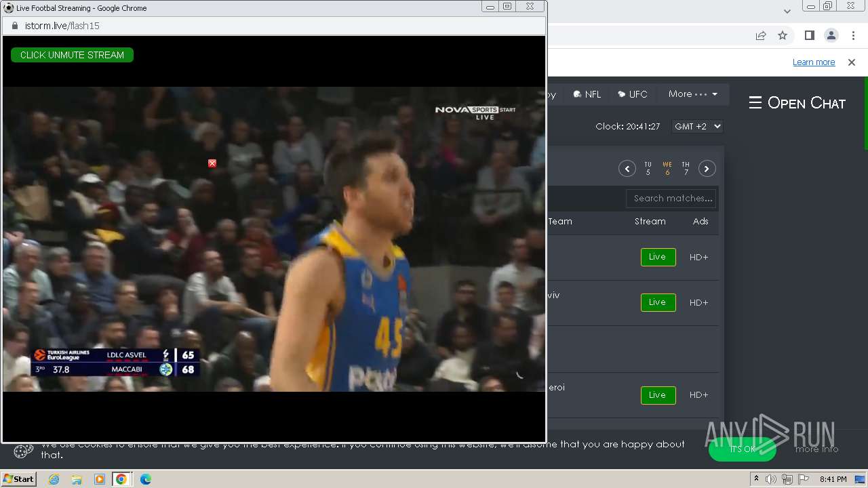Open the Action Center flag icon
This screenshot has height=488, width=868.
click(x=804, y=479)
